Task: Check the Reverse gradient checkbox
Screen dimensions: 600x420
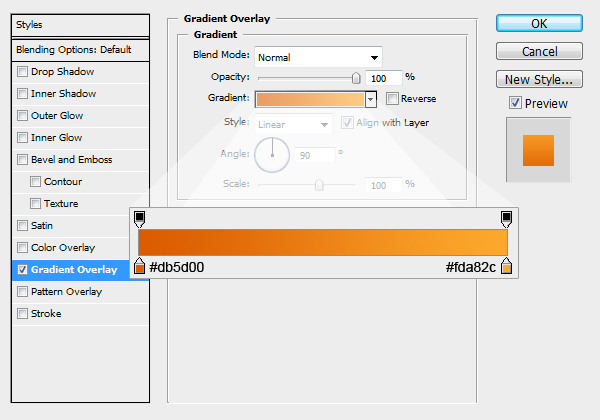Action: coord(392,99)
